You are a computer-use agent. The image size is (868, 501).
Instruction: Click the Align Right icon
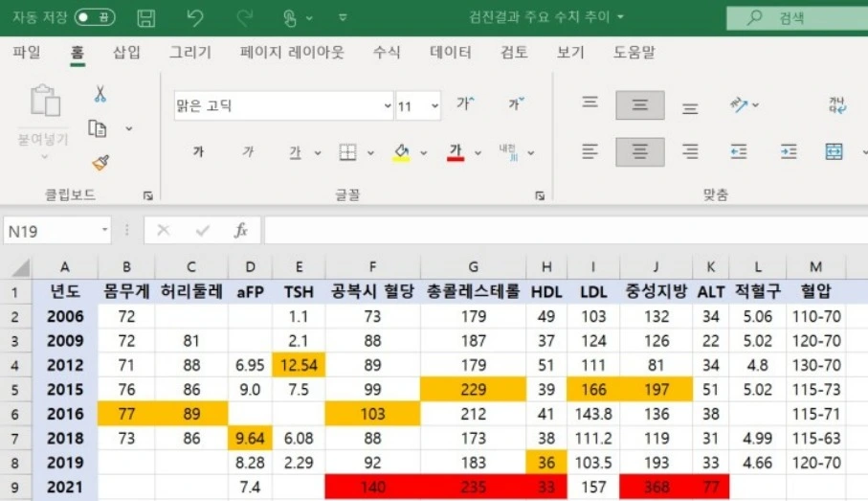pos(690,151)
